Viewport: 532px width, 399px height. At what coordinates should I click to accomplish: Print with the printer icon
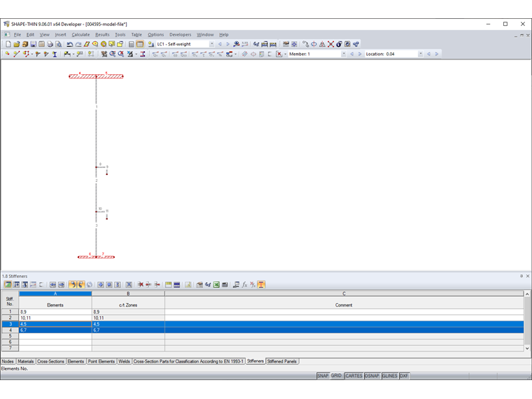[50, 44]
